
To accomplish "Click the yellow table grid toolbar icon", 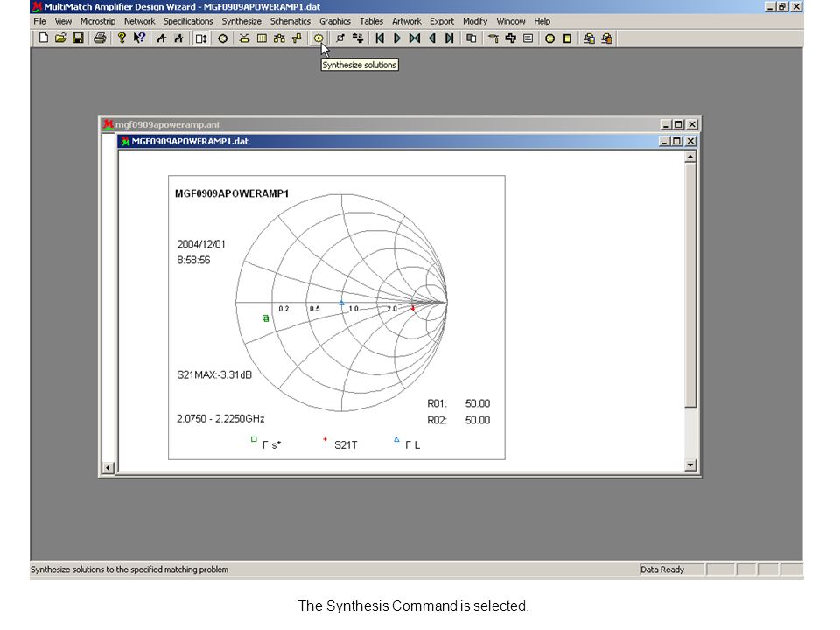I will pos(262,38).
